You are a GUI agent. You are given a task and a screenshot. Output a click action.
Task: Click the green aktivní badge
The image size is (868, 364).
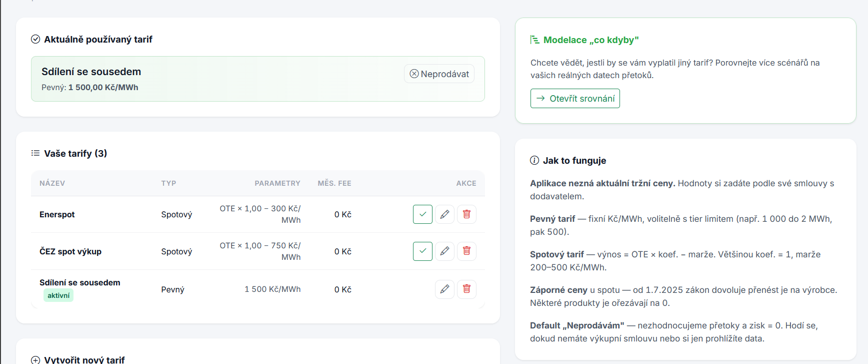(58, 295)
